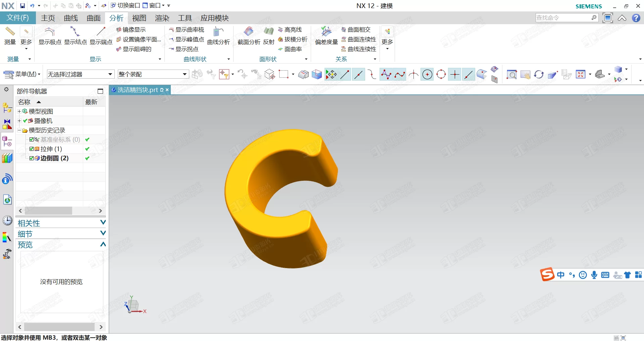Click 曲面连续性 surface continuity
Image resolution: width=644 pixels, height=341 pixels.
[x=359, y=39]
